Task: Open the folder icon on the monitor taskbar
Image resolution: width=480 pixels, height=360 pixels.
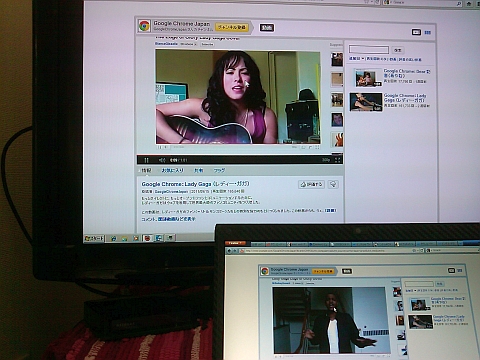Action: coord(124,238)
